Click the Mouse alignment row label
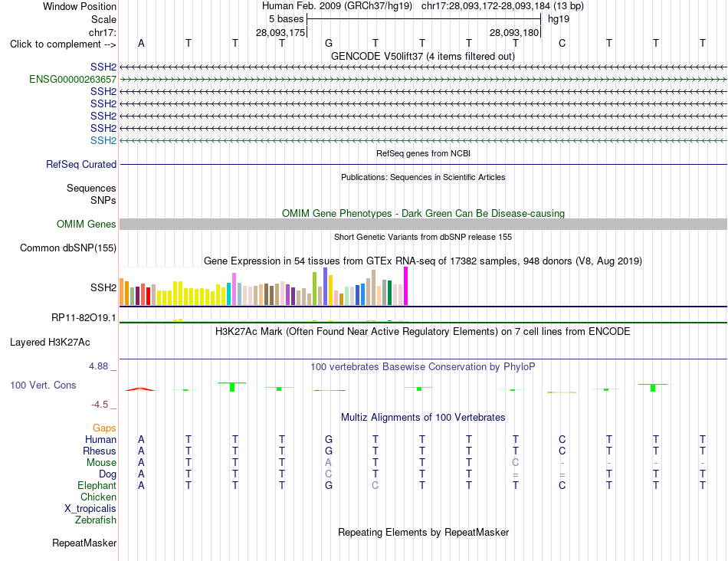Screen dimensions: 728x561 101,463
